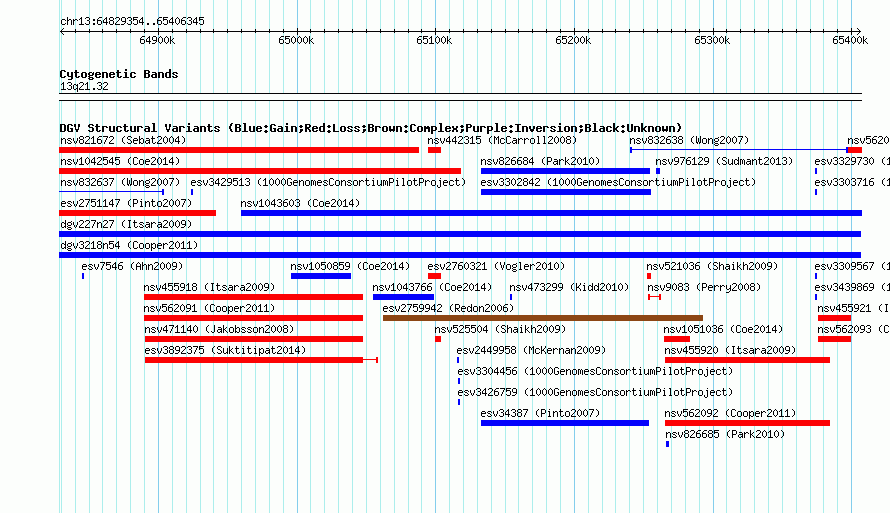Open esv2760321 (Vogler2010) label
This screenshot has height=513, width=890.
pyautogui.click(x=496, y=266)
